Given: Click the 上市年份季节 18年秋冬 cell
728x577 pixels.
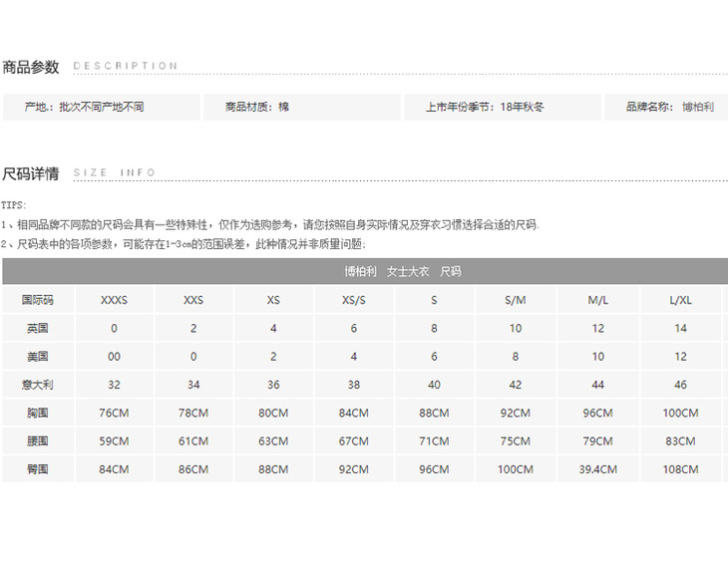Looking at the screenshot, I should tap(485, 107).
